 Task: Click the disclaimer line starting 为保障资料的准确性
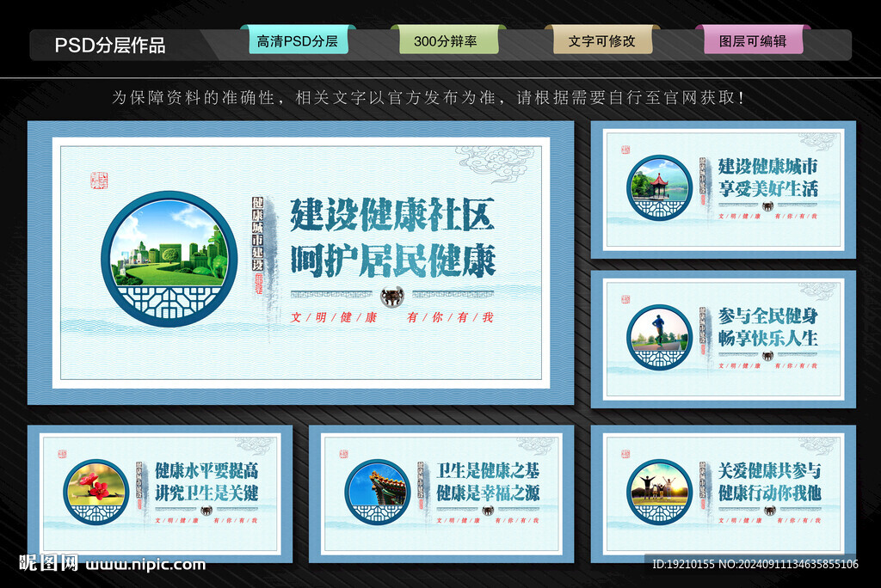click(x=428, y=98)
